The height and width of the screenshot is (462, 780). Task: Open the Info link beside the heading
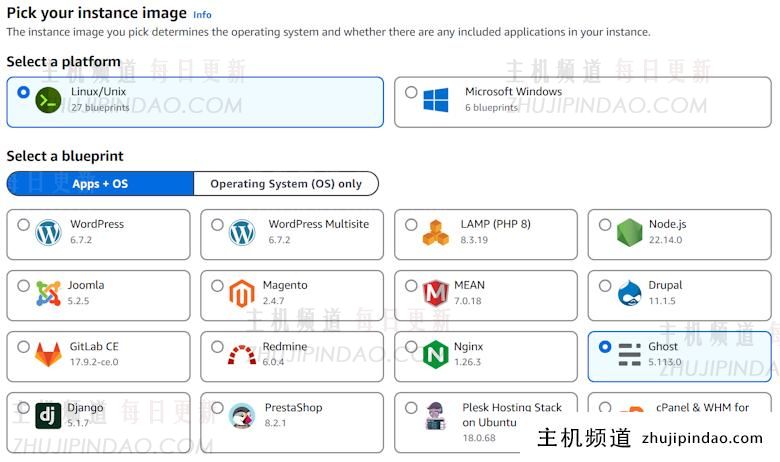pyautogui.click(x=202, y=15)
